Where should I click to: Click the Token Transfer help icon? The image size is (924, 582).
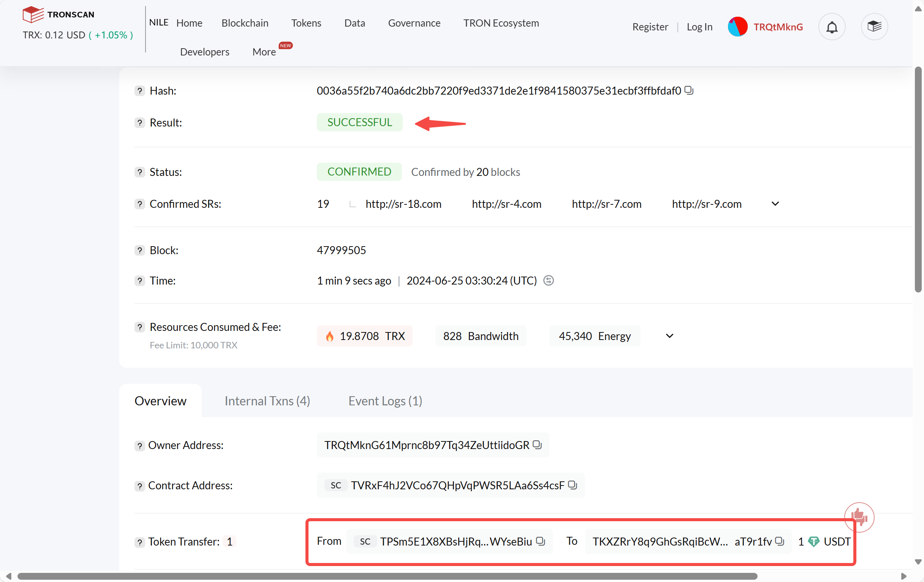(140, 542)
